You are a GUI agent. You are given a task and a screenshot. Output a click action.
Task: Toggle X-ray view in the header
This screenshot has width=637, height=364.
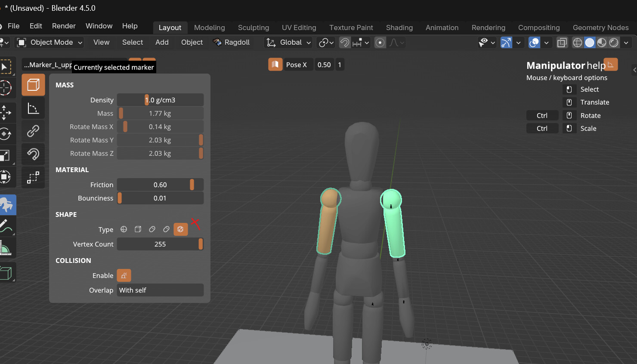[562, 42]
